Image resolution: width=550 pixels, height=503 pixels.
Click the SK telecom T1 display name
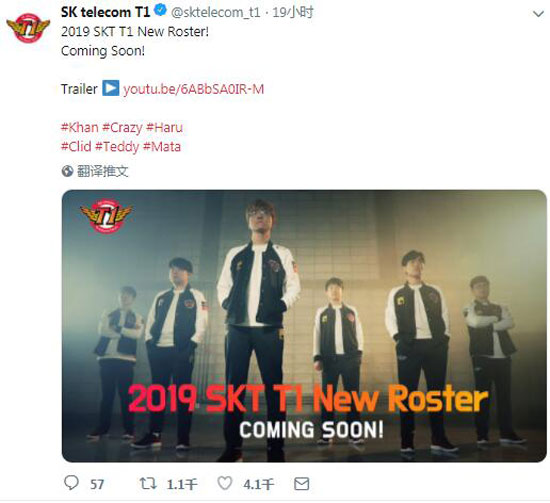[106, 12]
